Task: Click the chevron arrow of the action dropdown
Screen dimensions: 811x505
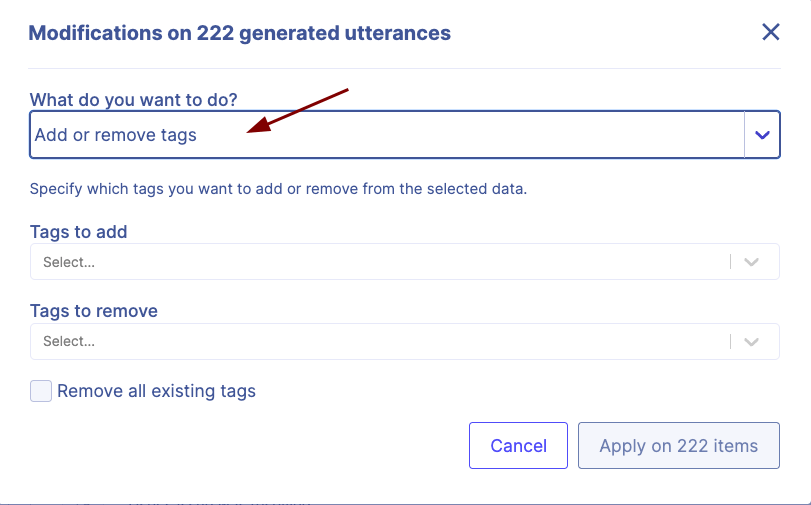Action: [x=762, y=135]
